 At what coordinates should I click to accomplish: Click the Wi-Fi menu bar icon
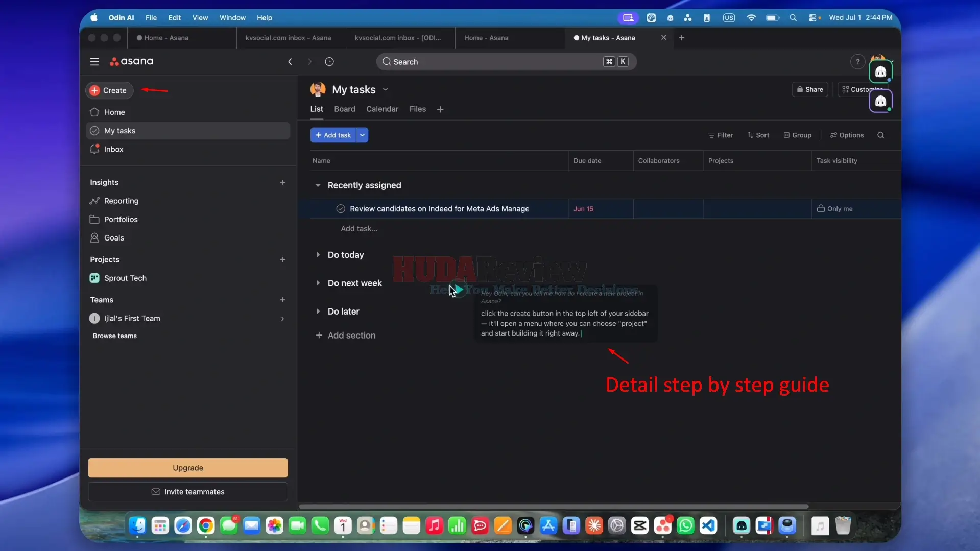[x=751, y=17]
